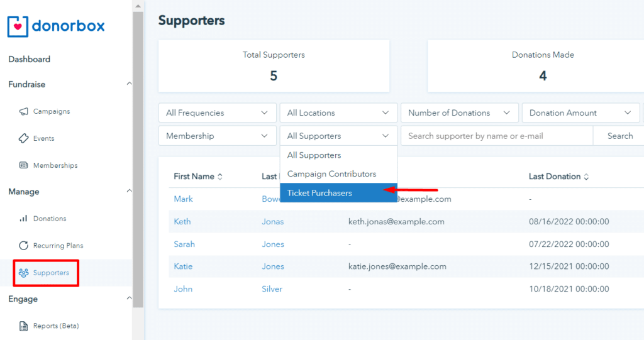The image size is (644, 340).
Task: Choose Campaign Contributors in the dropdown list
Action: click(x=331, y=174)
